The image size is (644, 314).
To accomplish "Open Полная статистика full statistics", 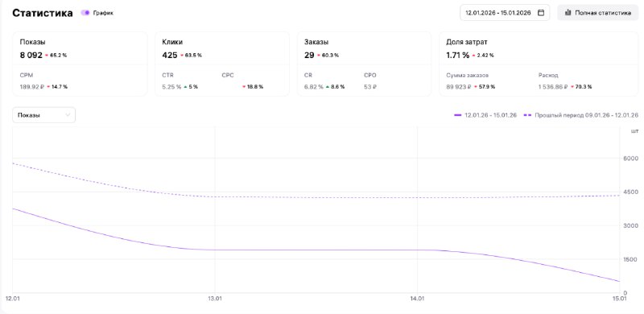I will coord(597,13).
